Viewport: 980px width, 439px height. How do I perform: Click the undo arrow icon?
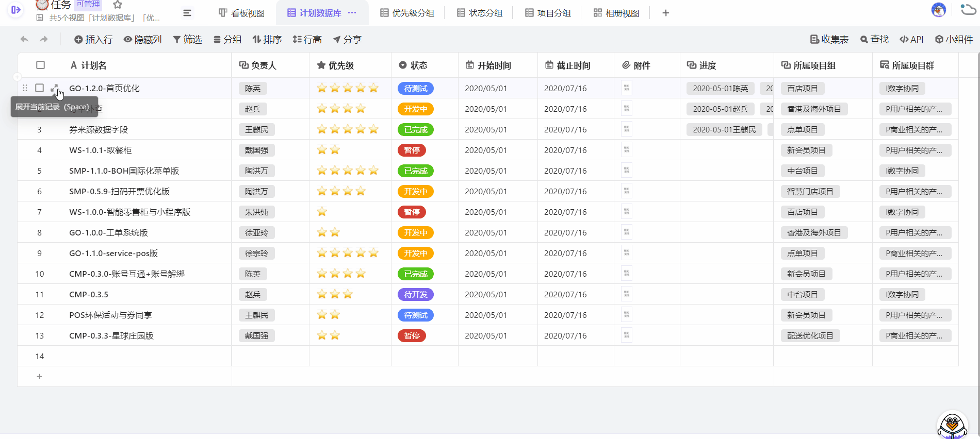(x=24, y=39)
